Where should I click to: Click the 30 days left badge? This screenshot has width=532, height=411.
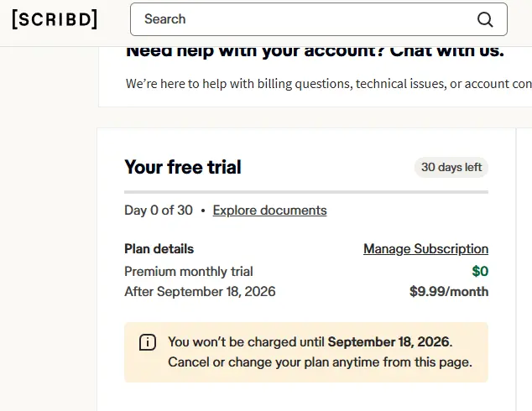point(451,167)
